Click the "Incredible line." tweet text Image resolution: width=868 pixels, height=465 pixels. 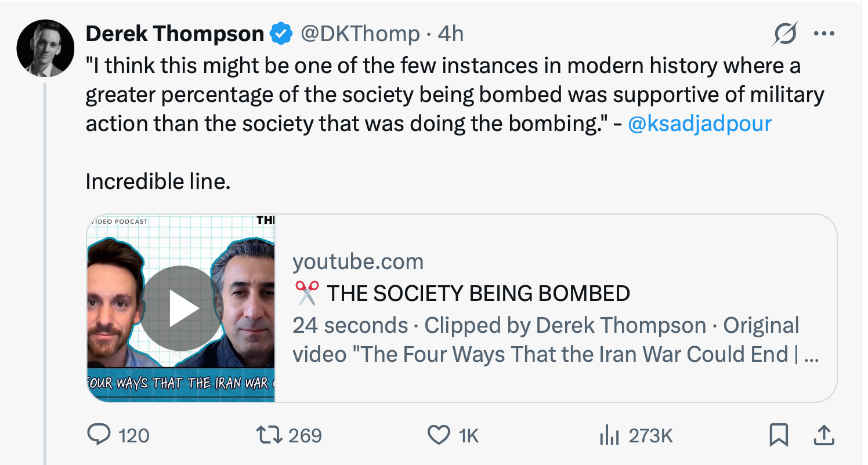click(158, 182)
